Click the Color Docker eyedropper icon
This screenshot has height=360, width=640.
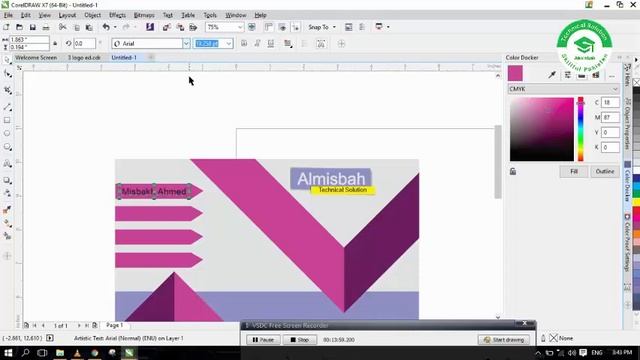(552, 75)
